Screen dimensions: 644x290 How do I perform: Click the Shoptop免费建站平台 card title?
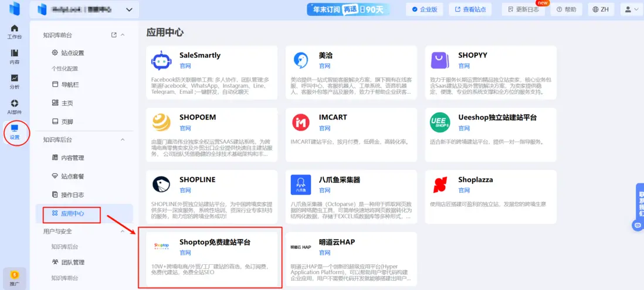pyautogui.click(x=215, y=242)
